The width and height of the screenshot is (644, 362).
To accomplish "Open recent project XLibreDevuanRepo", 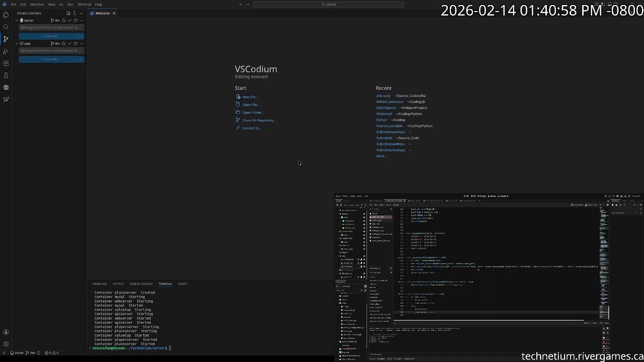I will [x=391, y=132].
